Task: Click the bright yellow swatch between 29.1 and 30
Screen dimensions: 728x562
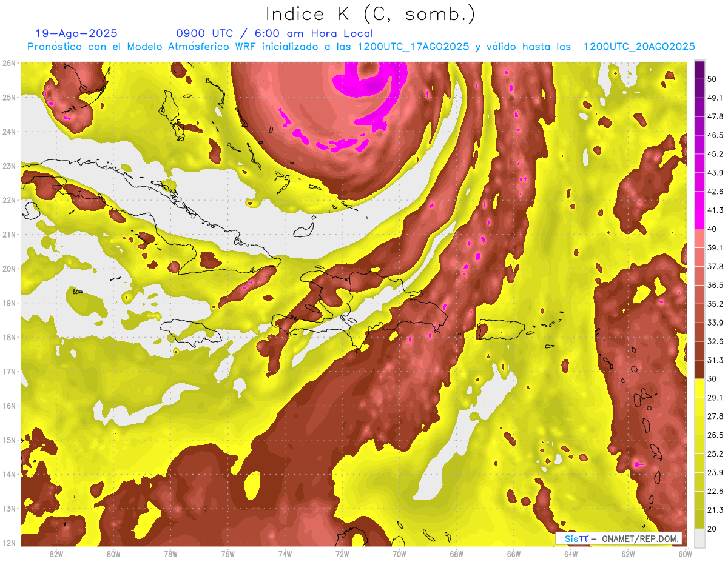Action: pos(699,388)
